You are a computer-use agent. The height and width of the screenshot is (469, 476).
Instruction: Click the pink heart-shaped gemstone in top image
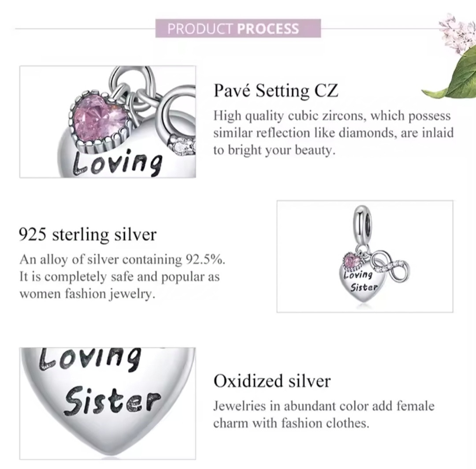pyautogui.click(x=99, y=119)
